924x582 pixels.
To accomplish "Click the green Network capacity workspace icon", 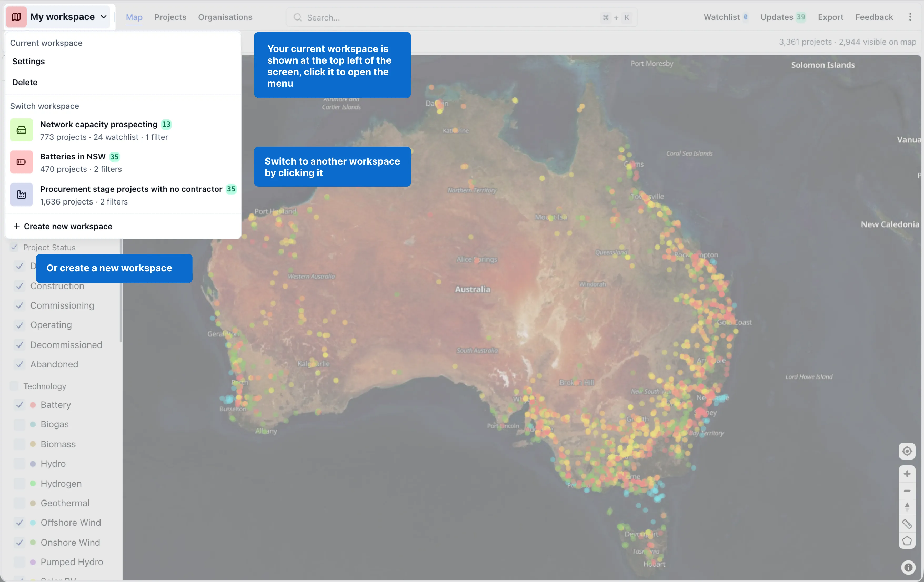I will point(22,130).
